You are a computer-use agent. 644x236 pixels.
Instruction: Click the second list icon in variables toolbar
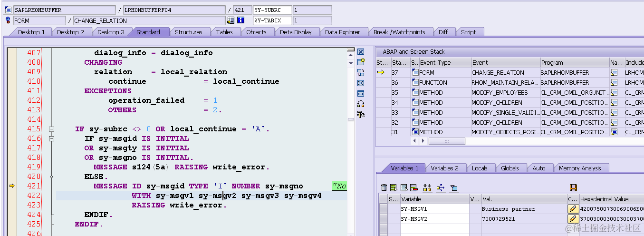click(404, 188)
